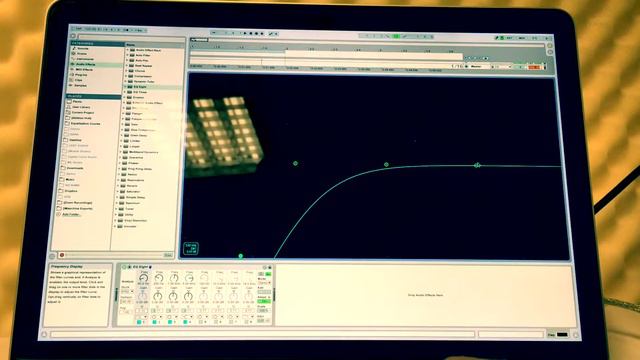640x360 pixels.
Task: Expand the EQ Eight browser entry
Action: 125,87
